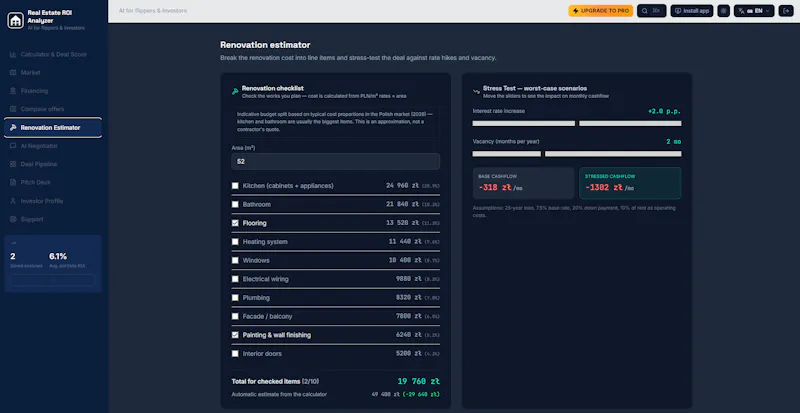Click the trend icon beside Stress Test heading
The width and height of the screenshot is (800, 413).
click(476, 91)
